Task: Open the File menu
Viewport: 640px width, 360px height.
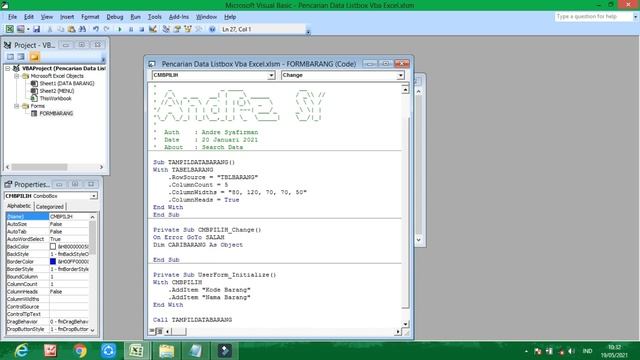Action: [13, 17]
